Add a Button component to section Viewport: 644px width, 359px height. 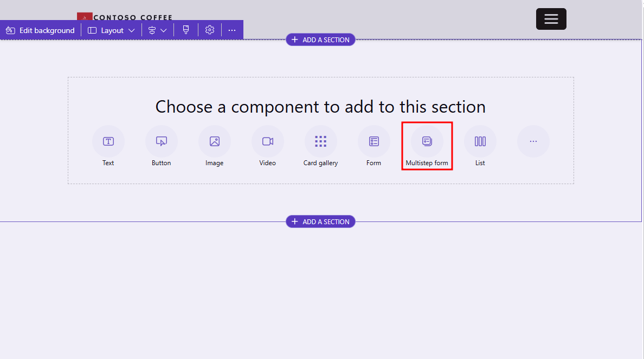(x=161, y=142)
